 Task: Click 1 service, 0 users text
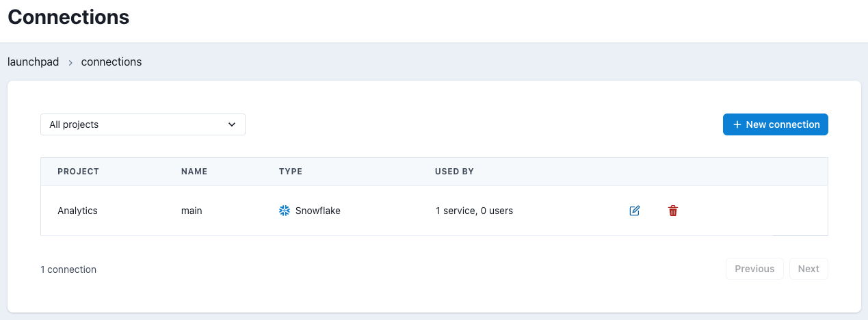coord(474,211)
